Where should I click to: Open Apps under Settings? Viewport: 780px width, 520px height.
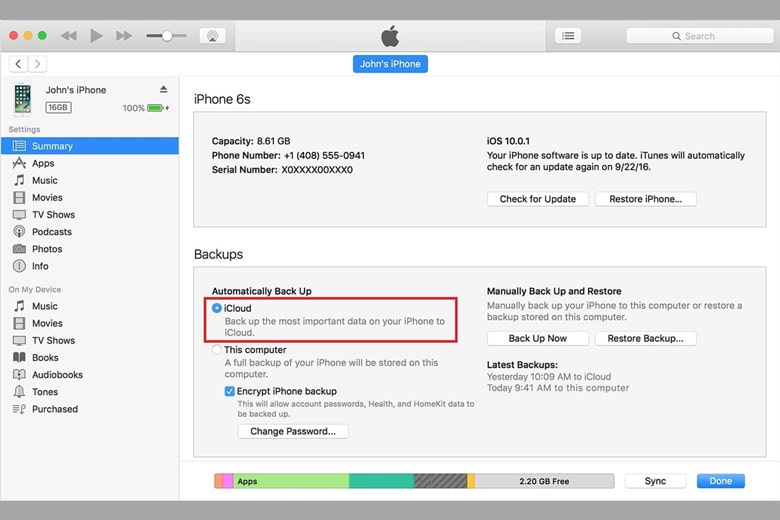coord(90,163)
